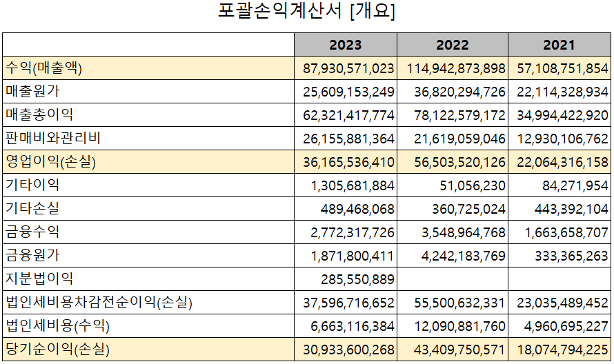Select the value 36,820,294,726
614x364 pixels.
pyautogui.click(x=459, y=92)
